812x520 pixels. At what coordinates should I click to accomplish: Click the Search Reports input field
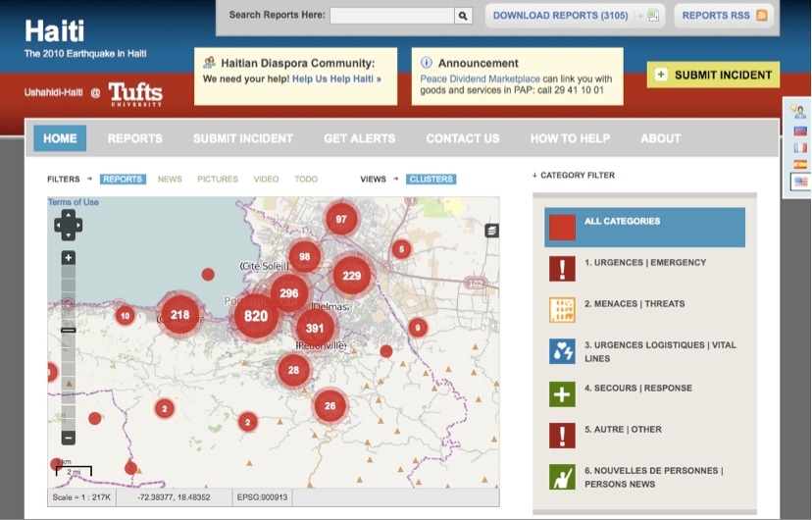pyautogui.click(x=391, y=16)
